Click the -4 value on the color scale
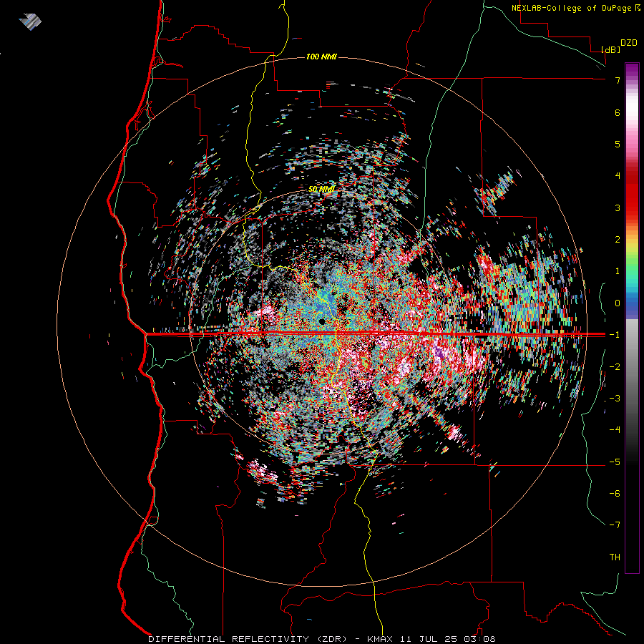This screenshot has height=644, width=644. tap(615, 430)
